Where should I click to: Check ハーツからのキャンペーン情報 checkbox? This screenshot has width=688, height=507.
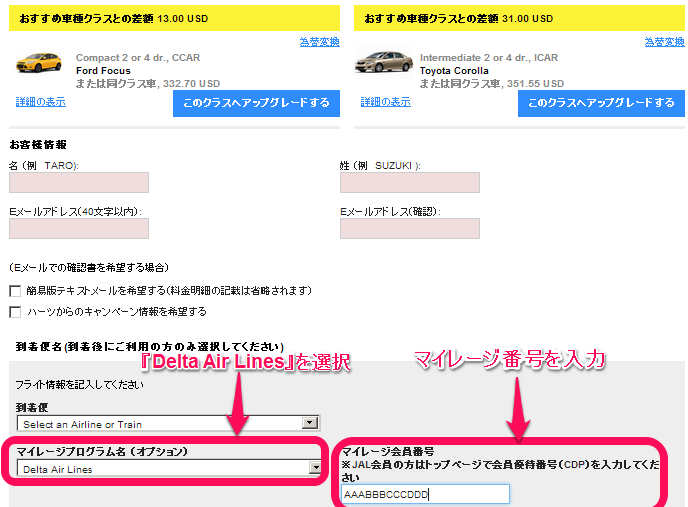click(x=15, y=312)
